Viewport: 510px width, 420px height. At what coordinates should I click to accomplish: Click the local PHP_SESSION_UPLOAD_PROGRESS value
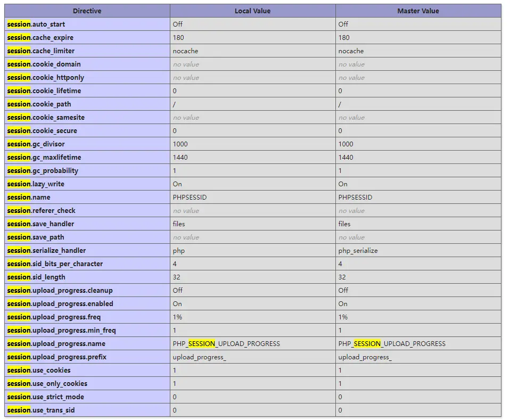click(x=226, y=343)
